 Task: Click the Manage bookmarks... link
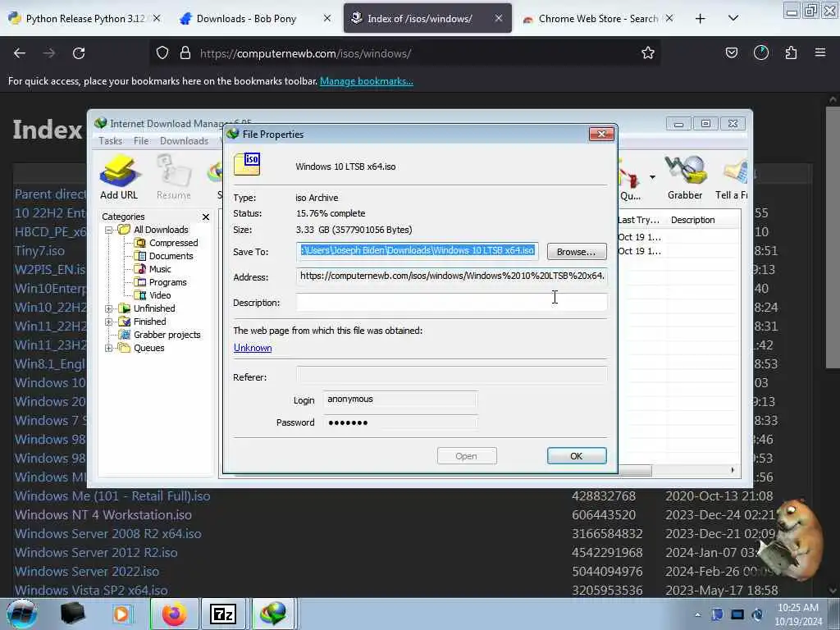pos(367,81)
